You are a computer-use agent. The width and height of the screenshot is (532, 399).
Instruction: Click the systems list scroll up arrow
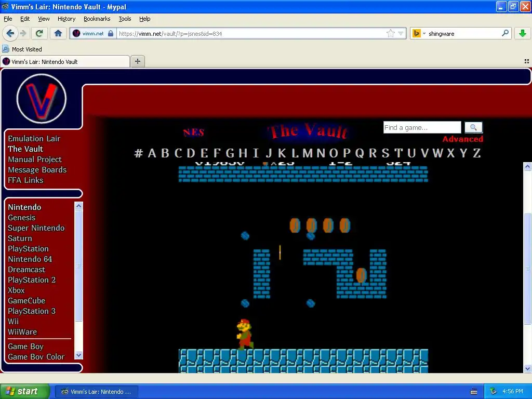point(78,206)
